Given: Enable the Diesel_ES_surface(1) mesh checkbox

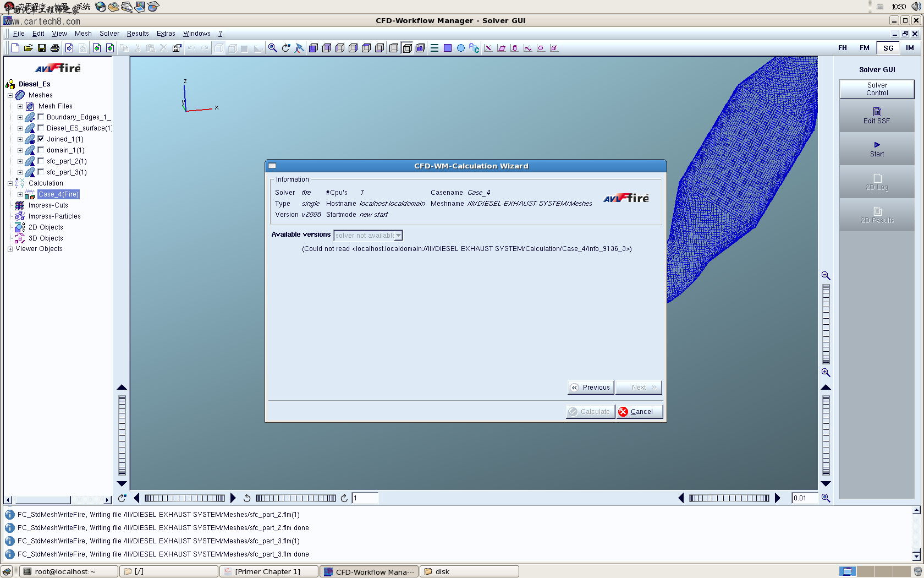Looking at the screenshot, I should 41,128.
